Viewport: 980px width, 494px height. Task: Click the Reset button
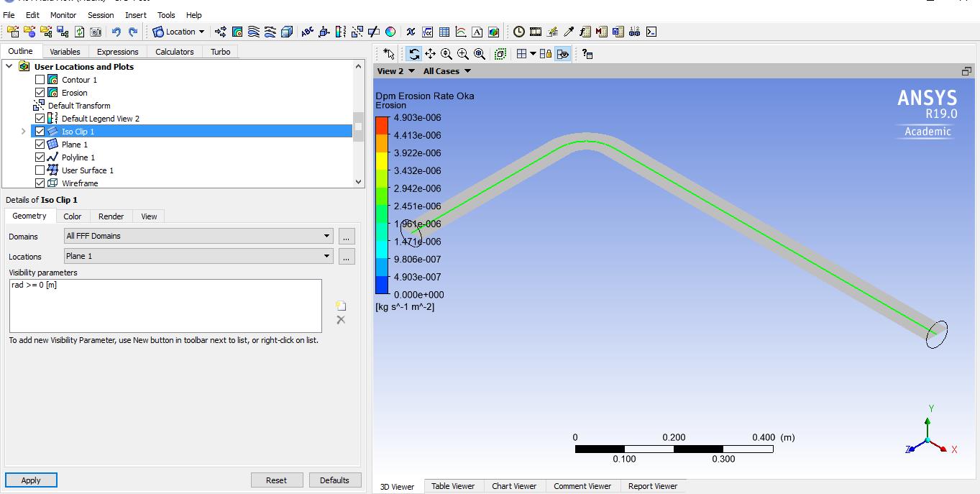[x=276, y=480]
